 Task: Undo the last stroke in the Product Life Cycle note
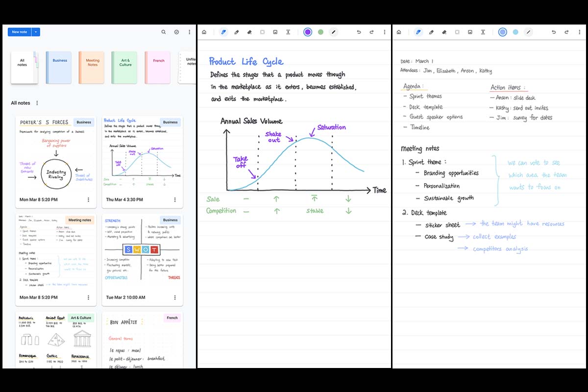359,32
